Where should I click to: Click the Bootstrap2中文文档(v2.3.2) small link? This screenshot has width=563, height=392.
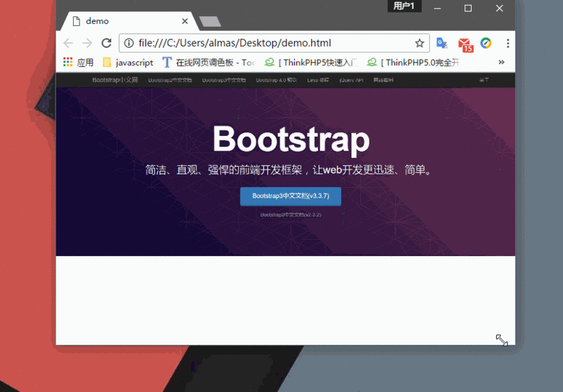(x=291, y=215)
